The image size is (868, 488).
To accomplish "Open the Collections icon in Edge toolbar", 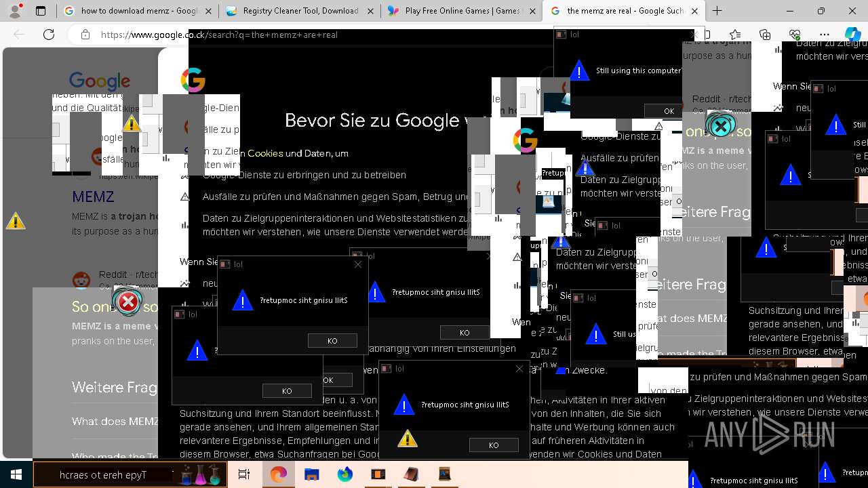I will [765, 35].
